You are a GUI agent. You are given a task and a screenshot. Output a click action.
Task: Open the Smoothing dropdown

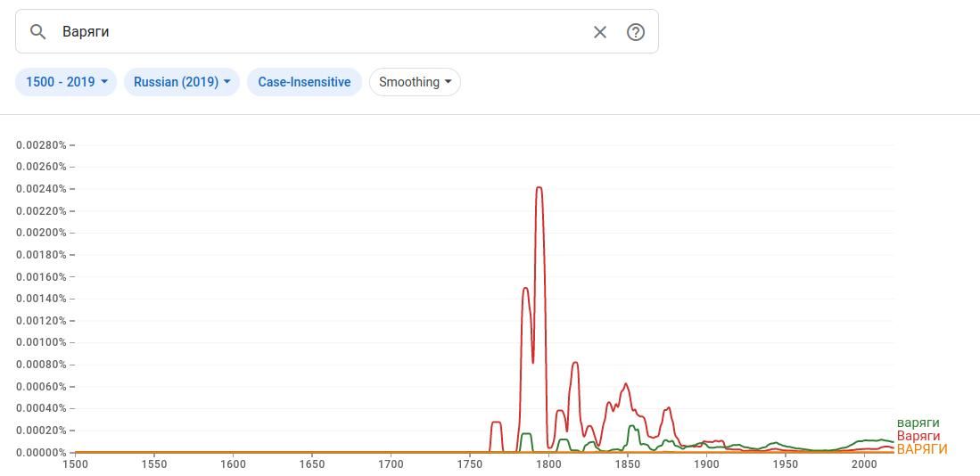(415, 82)
